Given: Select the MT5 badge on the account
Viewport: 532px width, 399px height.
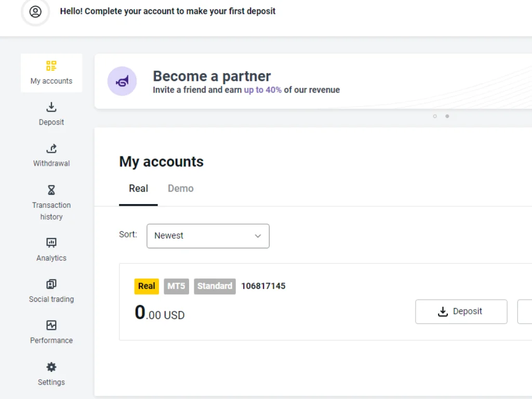Looking at the screenshot, I should [x=176, y=286].
